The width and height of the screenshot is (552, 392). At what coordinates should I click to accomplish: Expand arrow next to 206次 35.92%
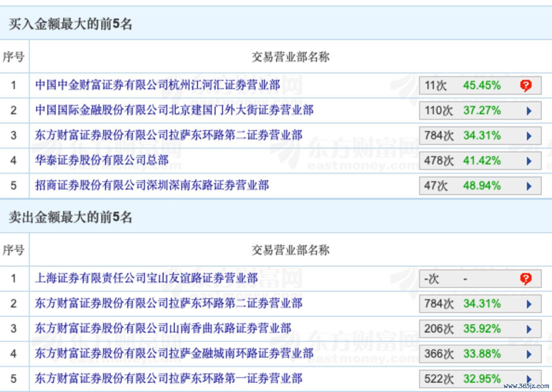[x=529, y=329]
